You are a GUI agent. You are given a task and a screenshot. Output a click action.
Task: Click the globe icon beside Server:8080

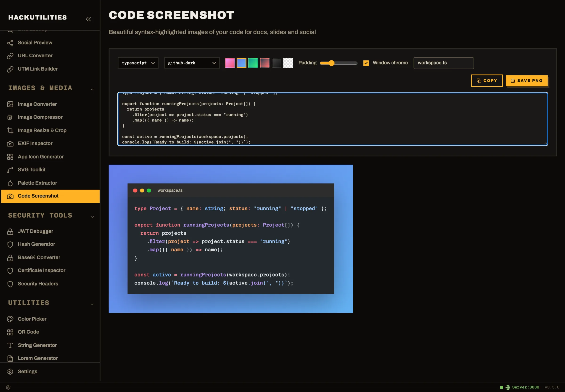508,387
